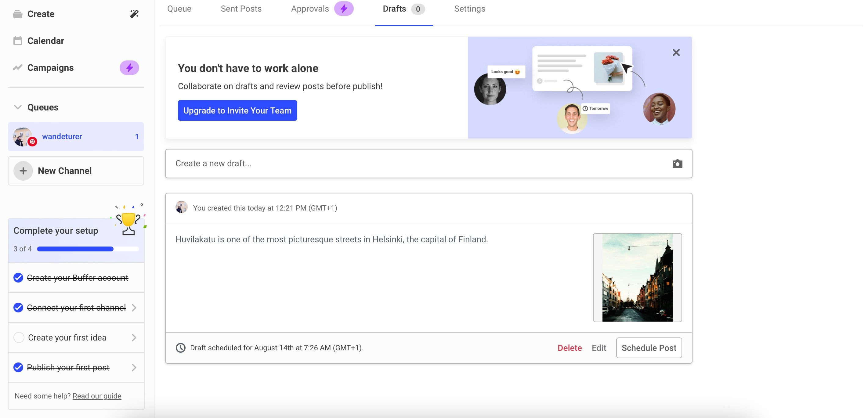Check the Create your first idea circle
The height and width of the screenshot is (418, 868).
tap(19, 337)
